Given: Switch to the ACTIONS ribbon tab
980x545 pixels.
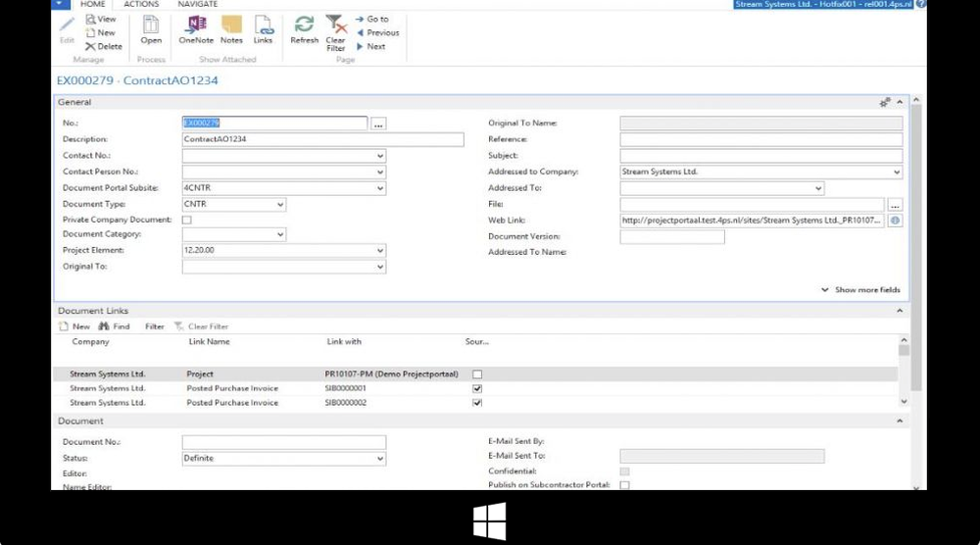Looking at the screenshot, I should [x=141, y=4].
